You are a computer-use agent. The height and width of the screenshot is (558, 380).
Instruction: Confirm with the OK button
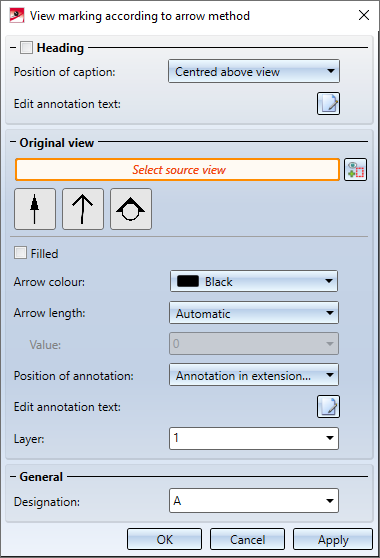[x=164, y=539]
